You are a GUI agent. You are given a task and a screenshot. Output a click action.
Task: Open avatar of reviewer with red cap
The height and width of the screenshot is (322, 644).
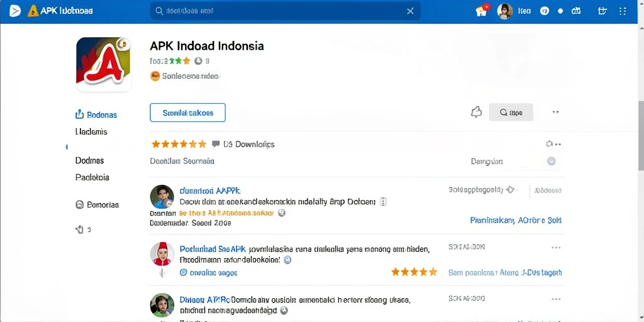(x=162, y=253)
